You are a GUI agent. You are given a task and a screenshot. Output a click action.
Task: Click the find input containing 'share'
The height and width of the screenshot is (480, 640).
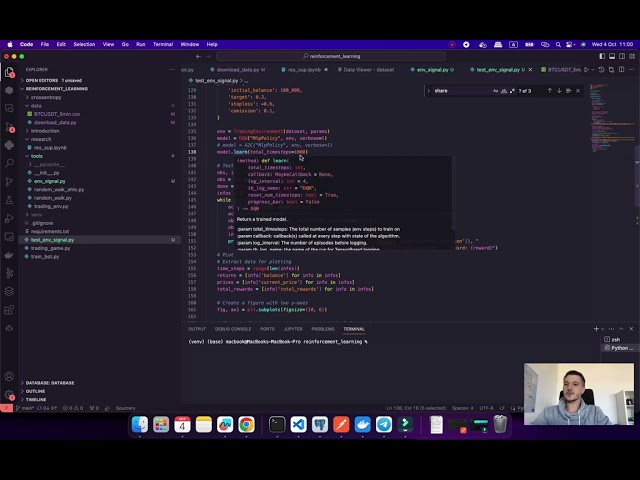(461, 91)
